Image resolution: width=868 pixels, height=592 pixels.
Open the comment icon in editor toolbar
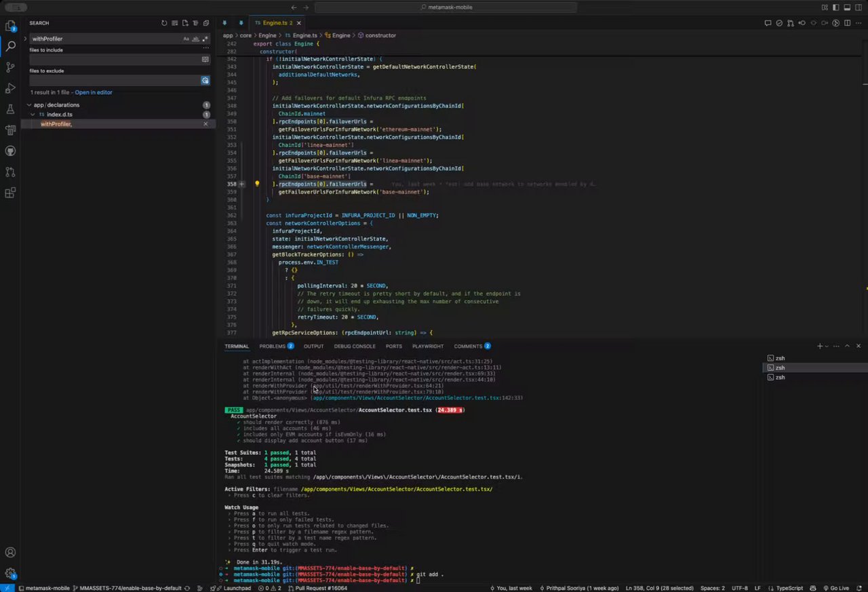pyautogui.click(x=768, y=23)
